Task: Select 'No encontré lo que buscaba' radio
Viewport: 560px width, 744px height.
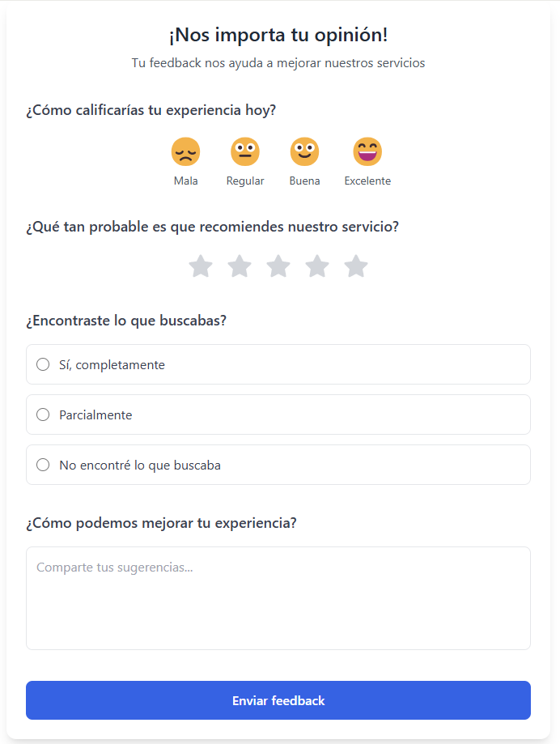Action: [44, 465]
